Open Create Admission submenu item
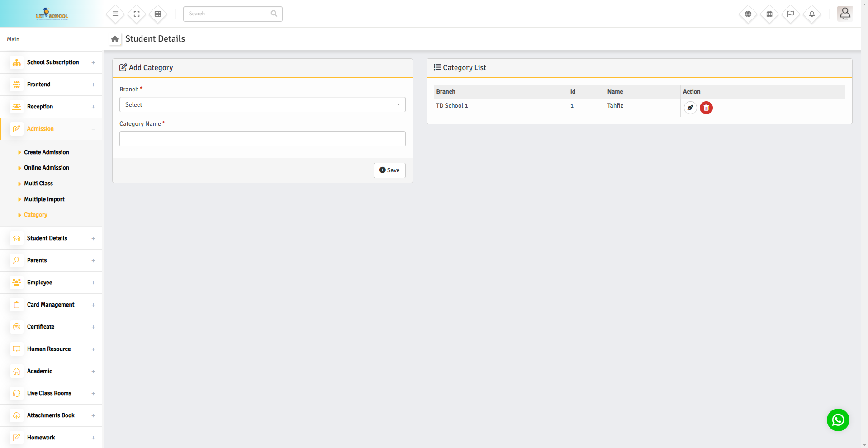 coord(47,152)
